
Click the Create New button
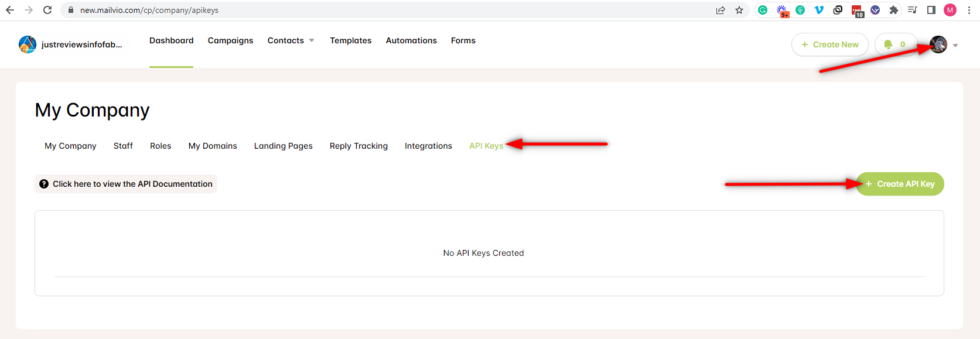point(829,44)
